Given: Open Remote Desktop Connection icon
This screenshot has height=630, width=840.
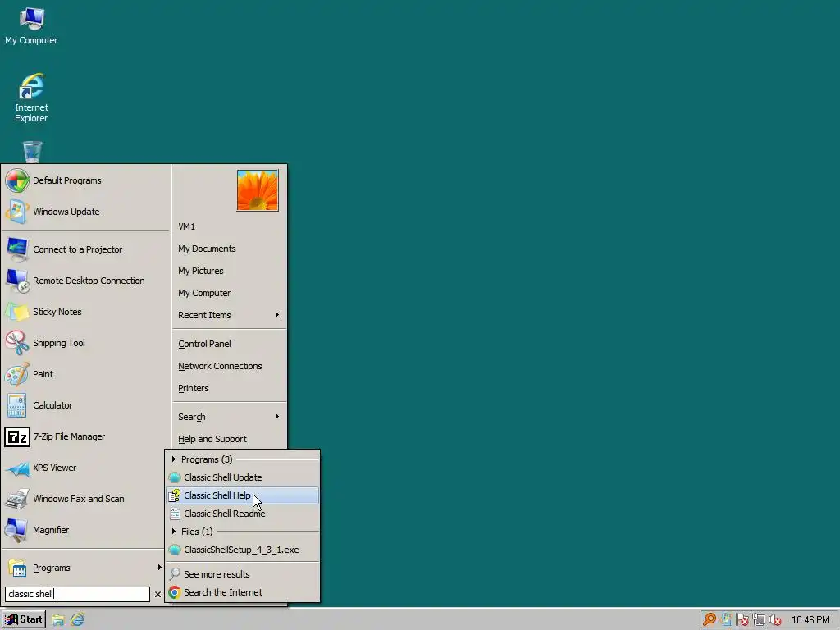Looking at the screenshot, I should click(17, 281).
